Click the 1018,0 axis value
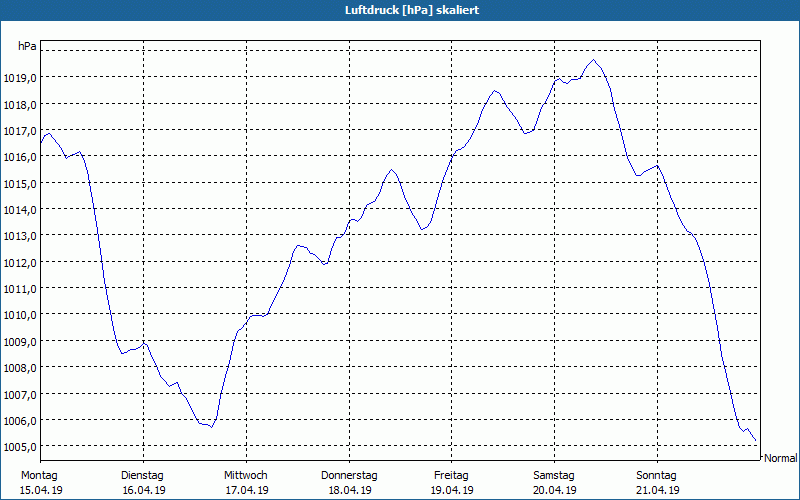Image resolution: width=800 pixels, height=500 pixels. [x=20, y=105]
